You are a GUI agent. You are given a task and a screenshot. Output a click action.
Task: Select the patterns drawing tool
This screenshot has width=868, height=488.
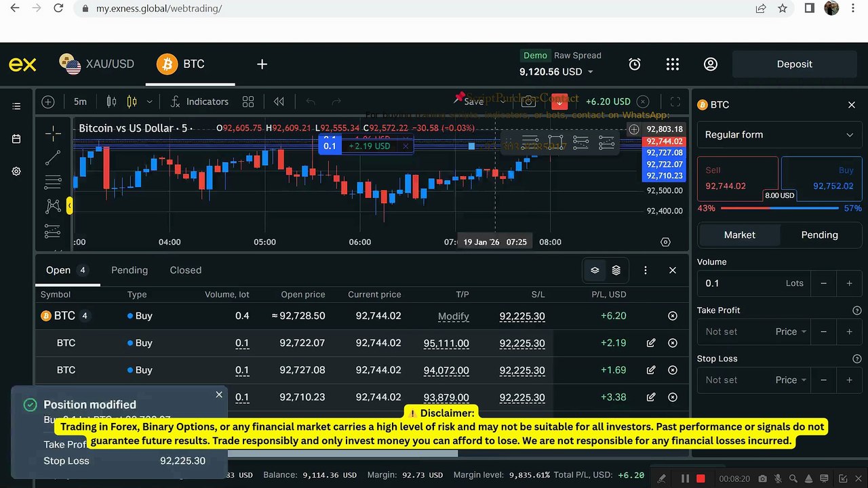point(53,206)
